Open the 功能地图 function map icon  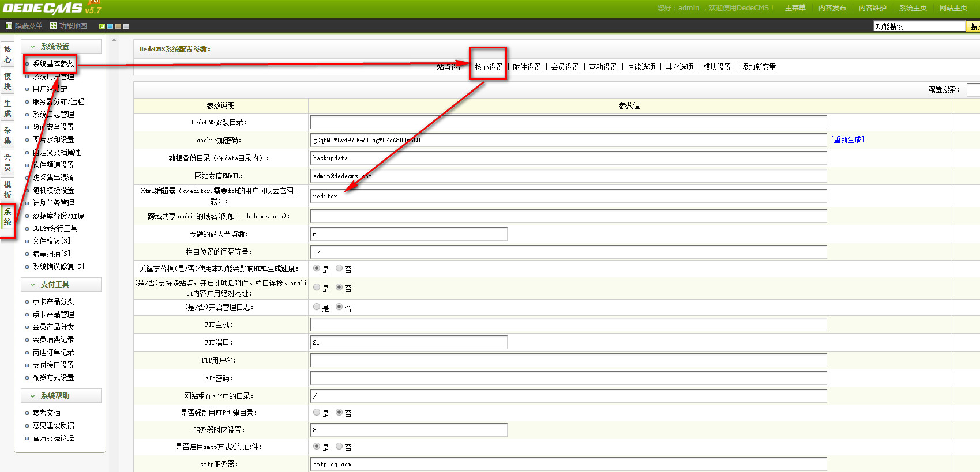tap(53, 26)
